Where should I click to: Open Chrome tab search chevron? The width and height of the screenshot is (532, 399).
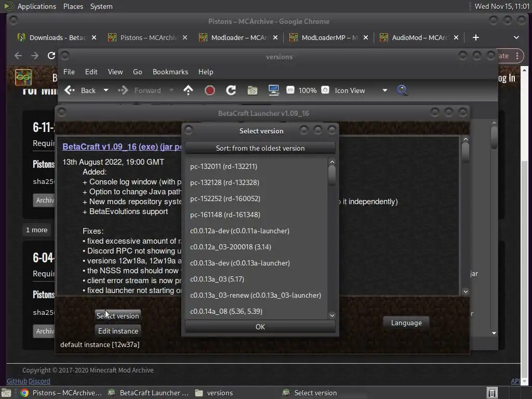pos(516,37)
